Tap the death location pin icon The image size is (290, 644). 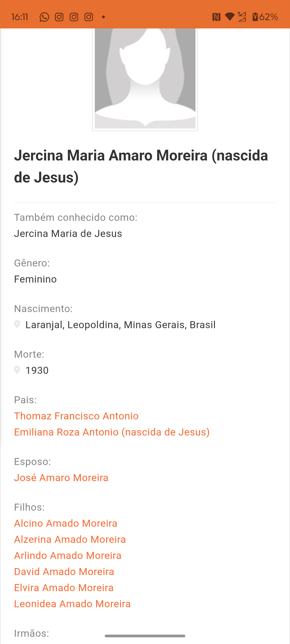click(x=17, y=370)
